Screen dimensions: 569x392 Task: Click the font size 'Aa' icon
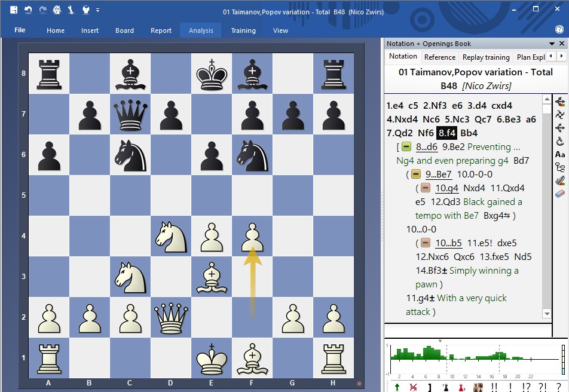click(x=560, y=154)
